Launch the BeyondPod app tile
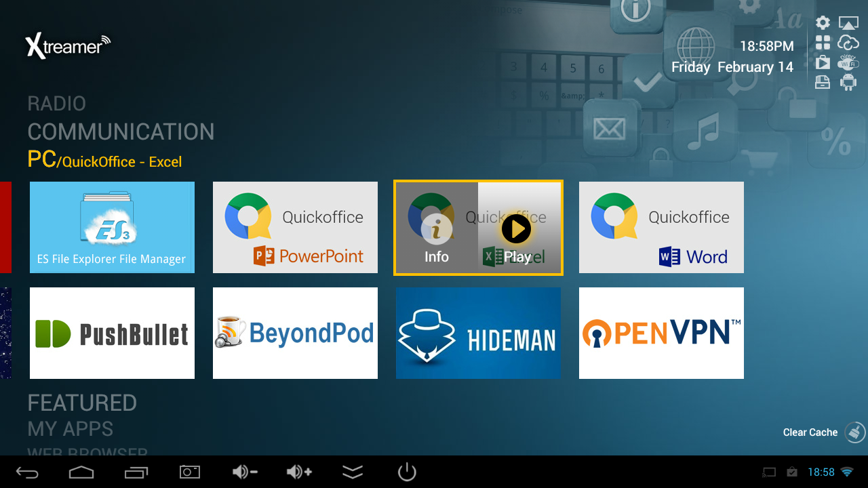 pyautogui.click(x=295, y=333)
